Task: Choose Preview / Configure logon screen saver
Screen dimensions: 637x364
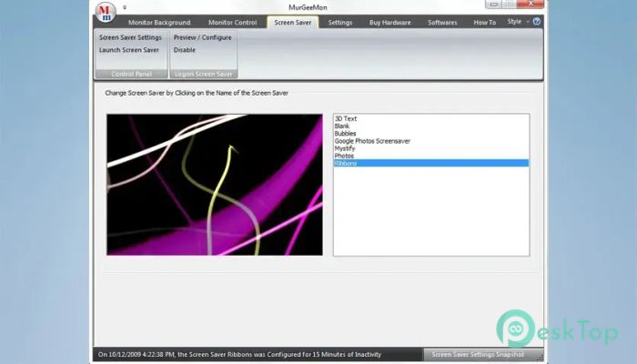Action: click(202, 37)
